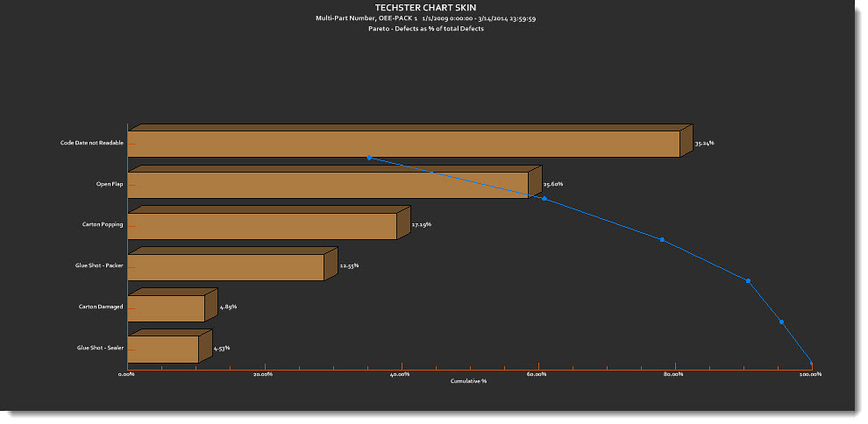This screenshot has width=868, height=424.
Task: Click the Cumulative % axis title
Action: point(468,381)
